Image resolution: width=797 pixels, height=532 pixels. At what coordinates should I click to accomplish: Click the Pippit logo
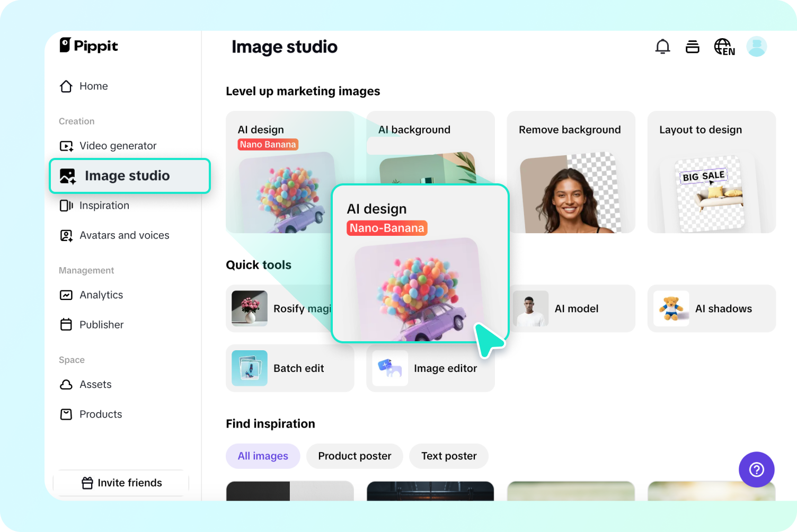point(88,46)
